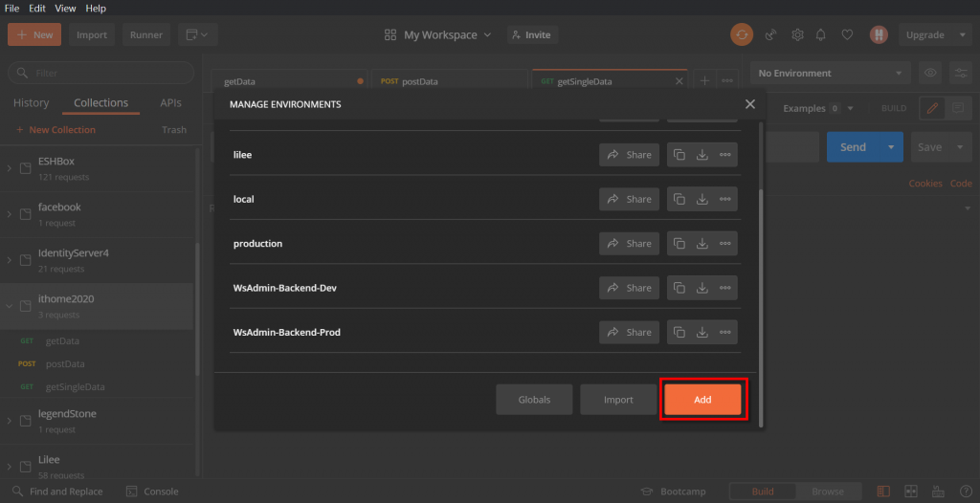Switch to Build mode

tap(763, 492)
